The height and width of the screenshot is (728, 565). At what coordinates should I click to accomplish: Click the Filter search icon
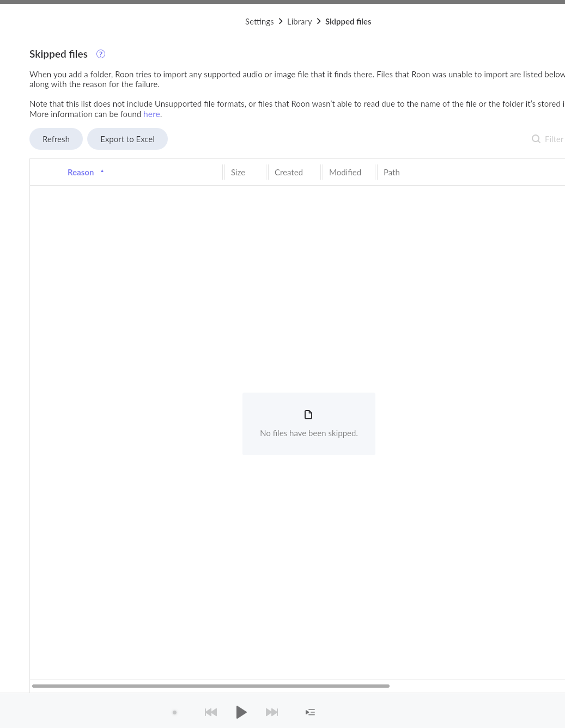[x=536, y=139]
